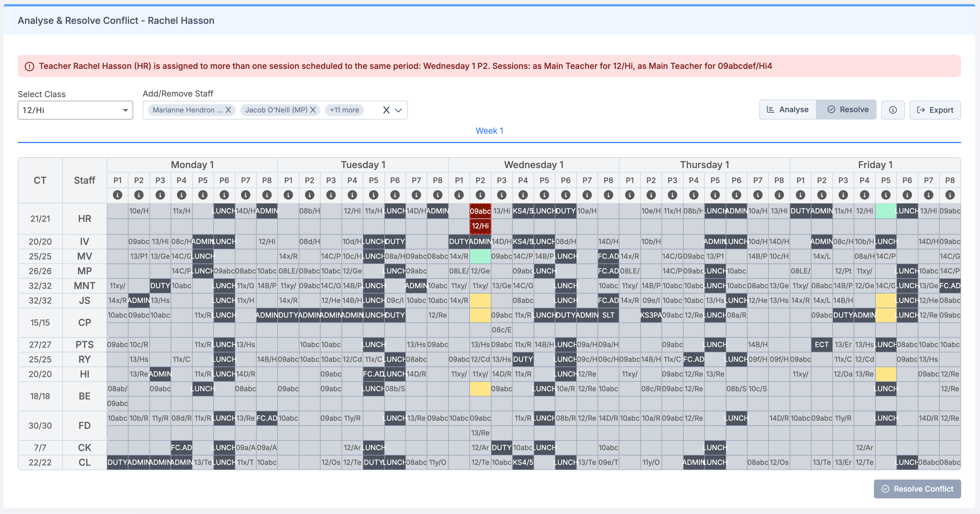Viewport: 980px width, 514px height.
Task: Click the Resolve Conflict button
Action: (x=917, y=488)
